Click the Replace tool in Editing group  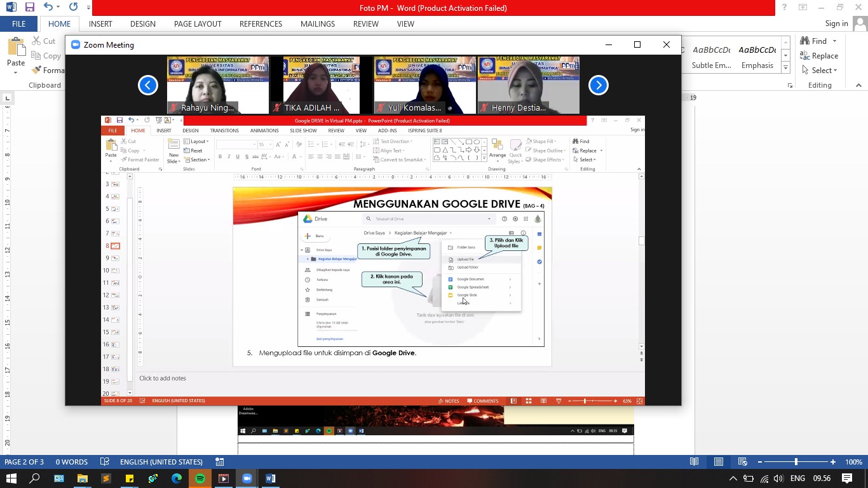point(819,56)
